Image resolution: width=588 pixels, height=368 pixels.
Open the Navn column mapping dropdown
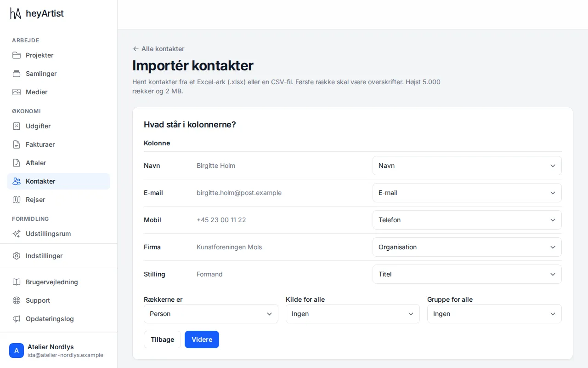tap(467, 166)
